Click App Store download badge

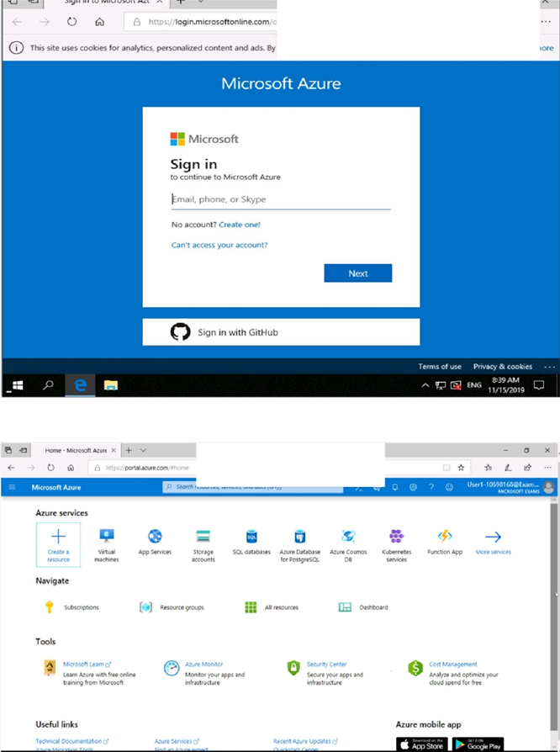point(422,744)
